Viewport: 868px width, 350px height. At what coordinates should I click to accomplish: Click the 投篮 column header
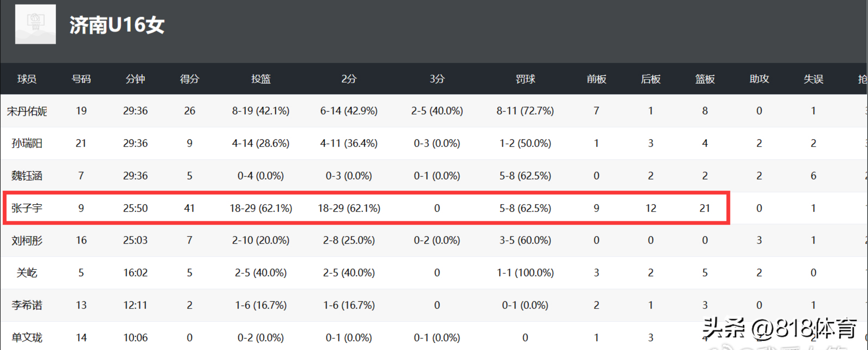(x=261, y=79)
